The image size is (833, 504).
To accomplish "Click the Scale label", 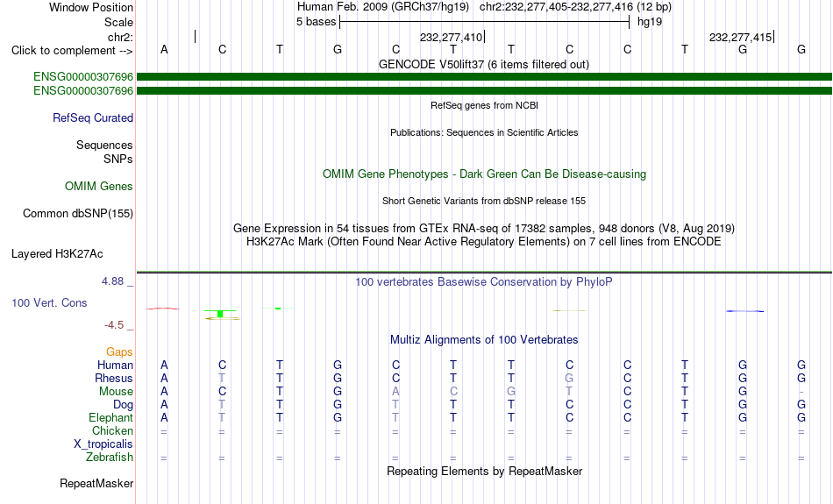I will (x=118, y=22).
